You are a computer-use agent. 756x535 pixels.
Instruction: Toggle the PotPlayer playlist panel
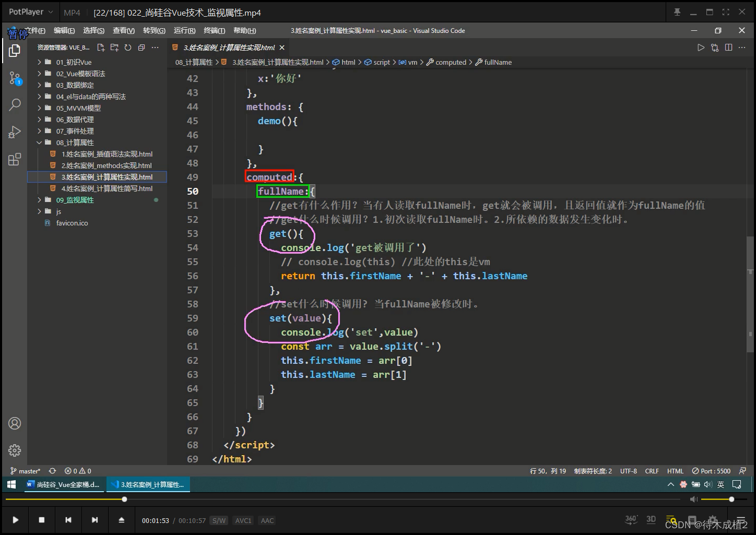coord(671,520)
